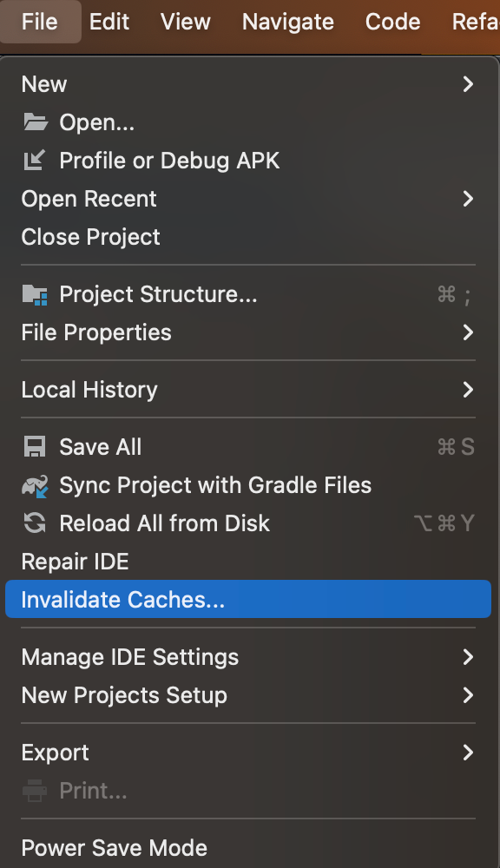Click the Project Structure folder icon

pyautogui.click(x=35, y=294)
